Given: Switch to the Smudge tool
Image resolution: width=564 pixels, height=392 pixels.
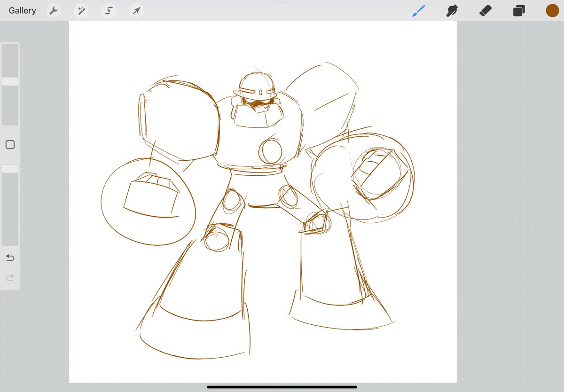Looking at the screenshot, I should [452, 10].
